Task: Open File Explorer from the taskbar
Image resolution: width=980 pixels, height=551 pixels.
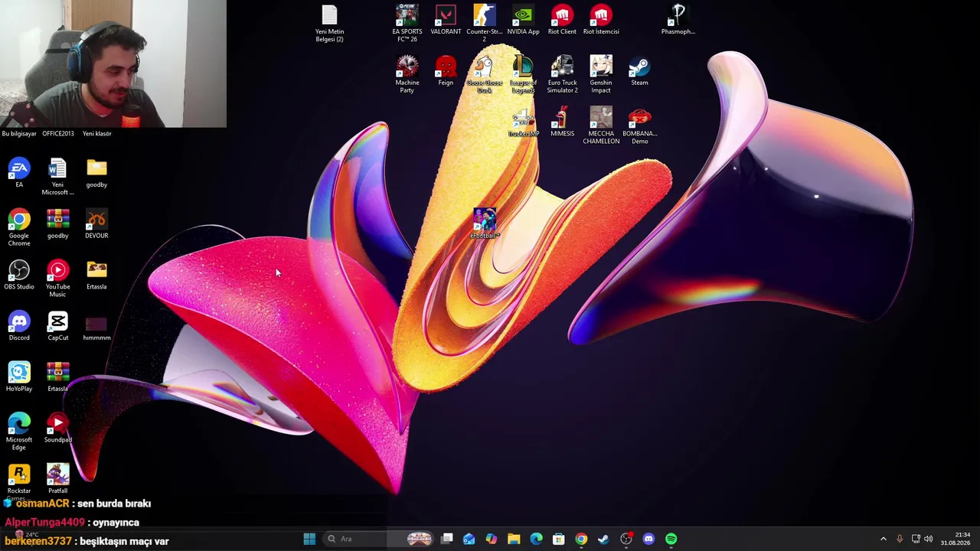Action: pyautogui.click(x=514, y=539)
